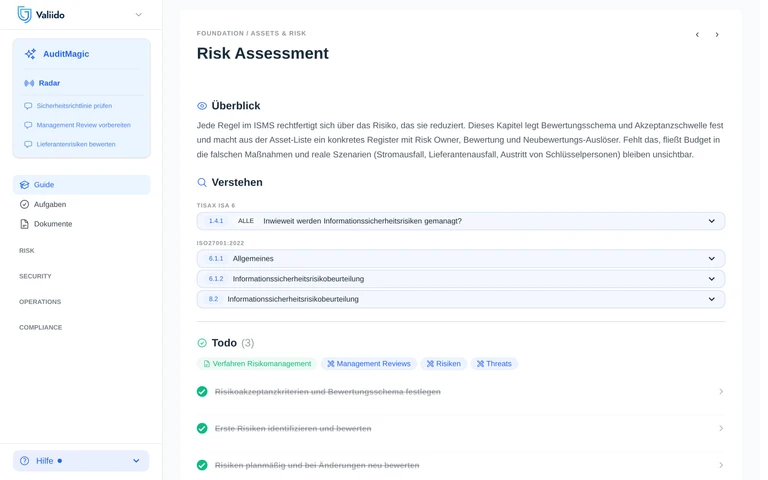Click 'Erste Risiken identifizieren und bewerten' text
The height and width of the screenshot is (480, 768).
(x=293, y=429)
